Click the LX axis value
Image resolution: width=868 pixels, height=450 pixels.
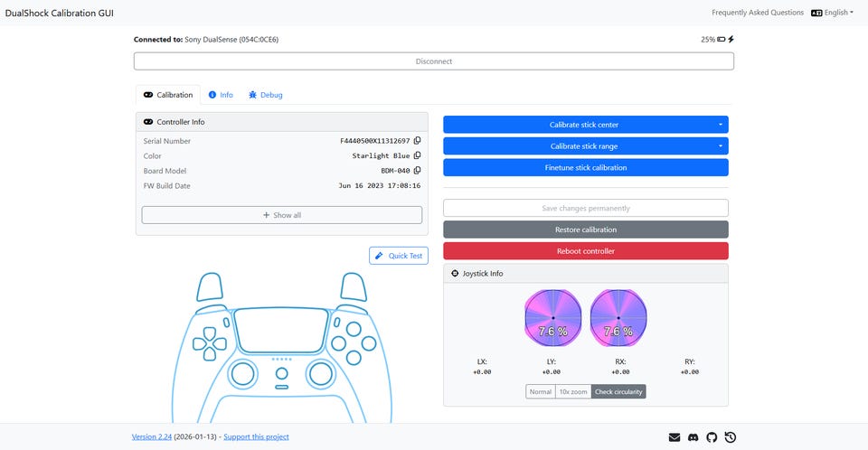coord(482,372)
